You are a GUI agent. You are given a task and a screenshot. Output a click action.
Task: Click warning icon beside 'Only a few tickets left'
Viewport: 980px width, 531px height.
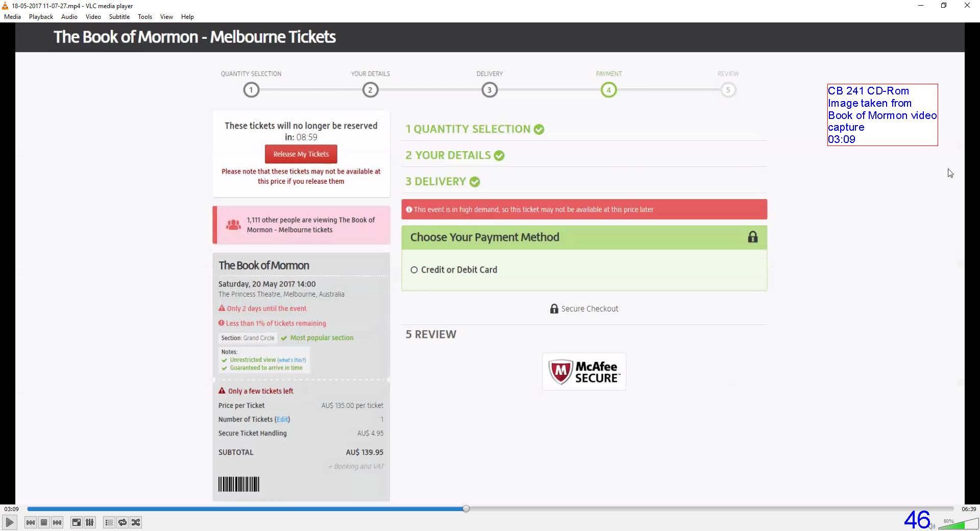click(x=222, y=391)
